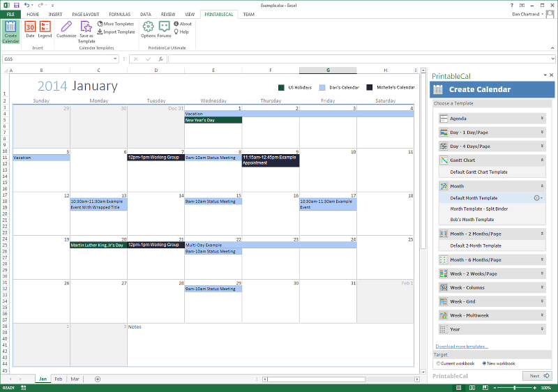Expand the Week - Multiweek group
This screenshot has height=392, width=558.
pyautogui.click(x=543, y=315)
